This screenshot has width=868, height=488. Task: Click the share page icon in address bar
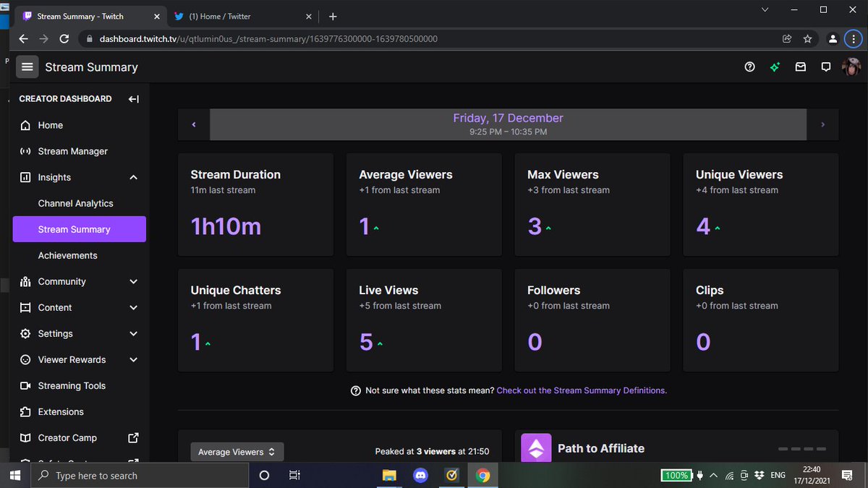787,39
